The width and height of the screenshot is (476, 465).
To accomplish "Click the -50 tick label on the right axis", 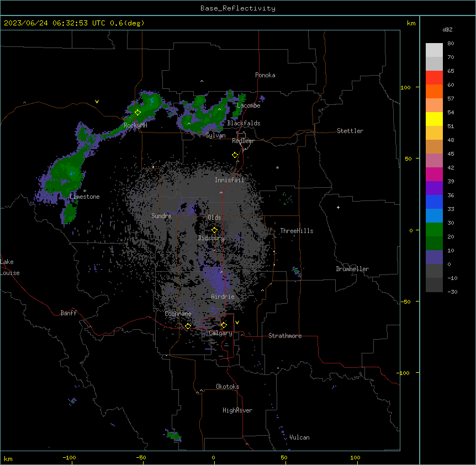I will 405,302.
